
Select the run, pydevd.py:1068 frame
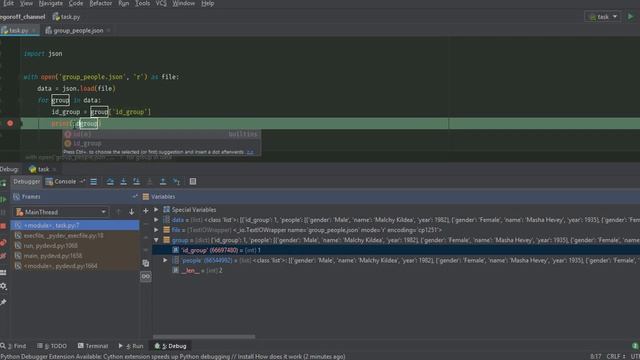tap(75, 246)
